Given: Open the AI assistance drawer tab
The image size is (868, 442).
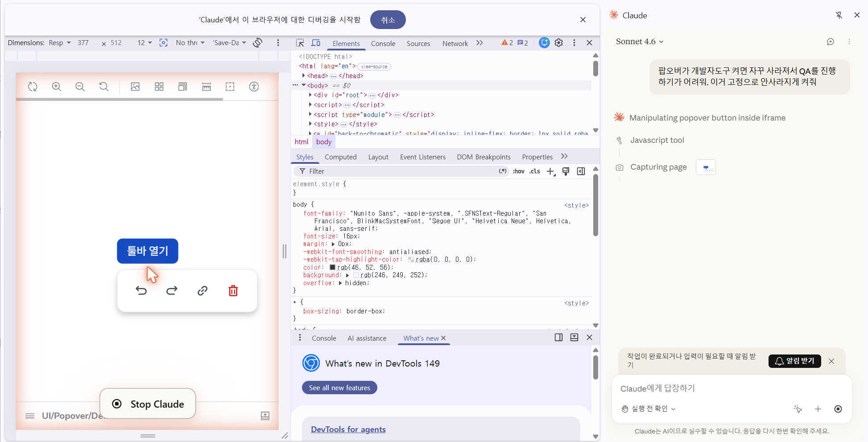Looking at the screenshot, I should point(367,338).
